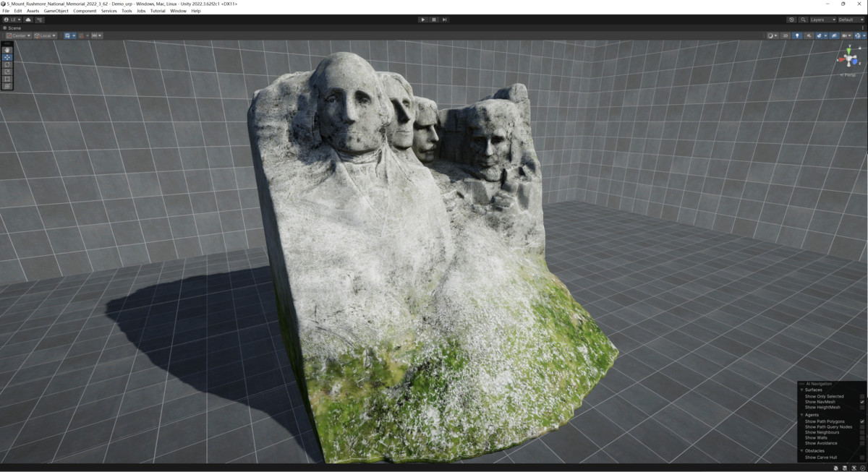Select the Scale tool
The image size is (868, 472).
point(6,72)
